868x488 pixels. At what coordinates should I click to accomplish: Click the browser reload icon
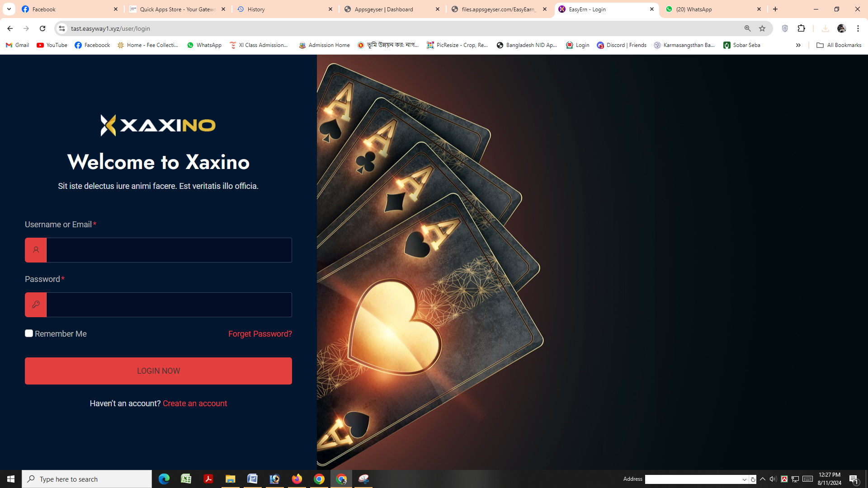tap(42, 28)
